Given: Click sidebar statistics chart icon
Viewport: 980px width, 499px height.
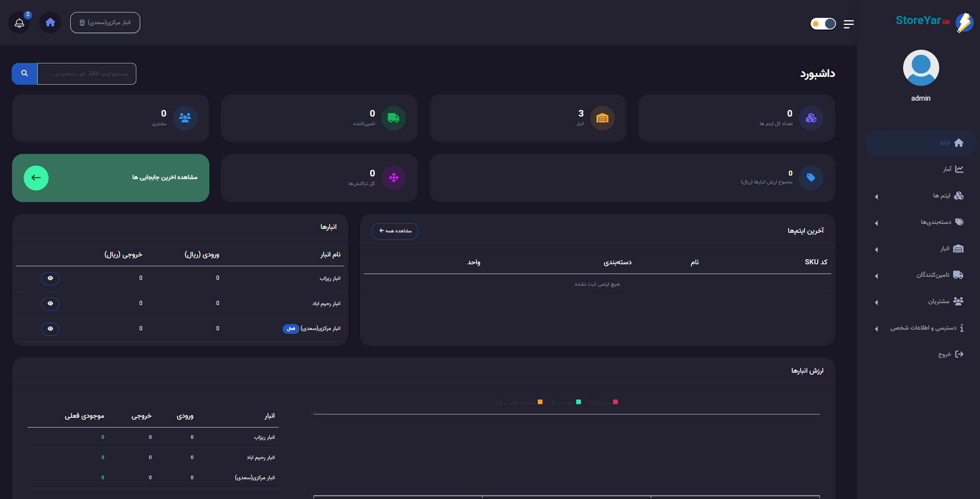Looking at the screenshot, I should [x=959, y=169].
